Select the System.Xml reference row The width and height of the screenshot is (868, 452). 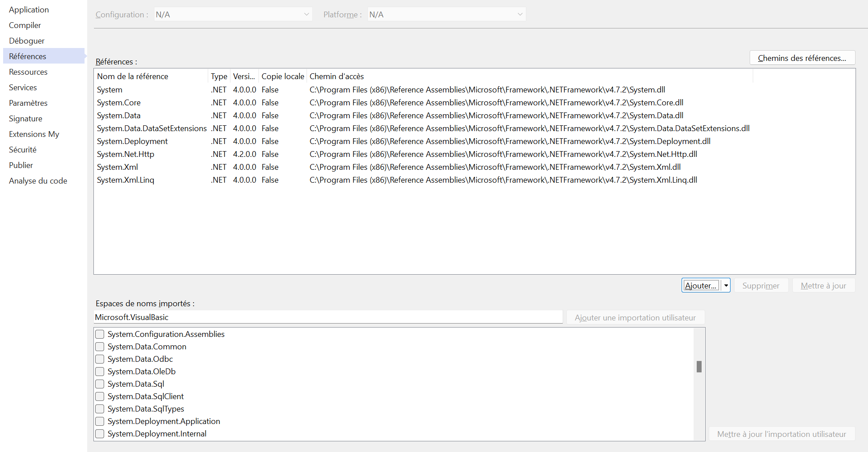click(x=424, y=167)
